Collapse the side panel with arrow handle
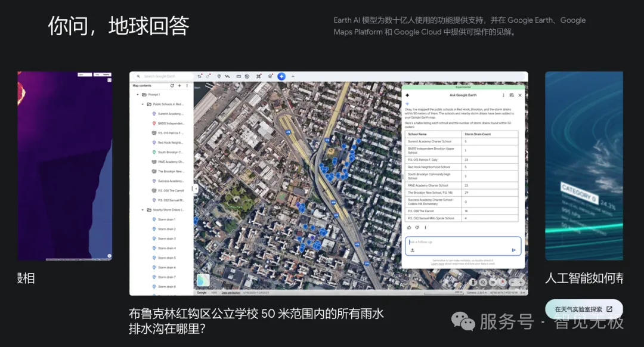The width and height of the screenshot is (644, 347). (x=196, y=189)
